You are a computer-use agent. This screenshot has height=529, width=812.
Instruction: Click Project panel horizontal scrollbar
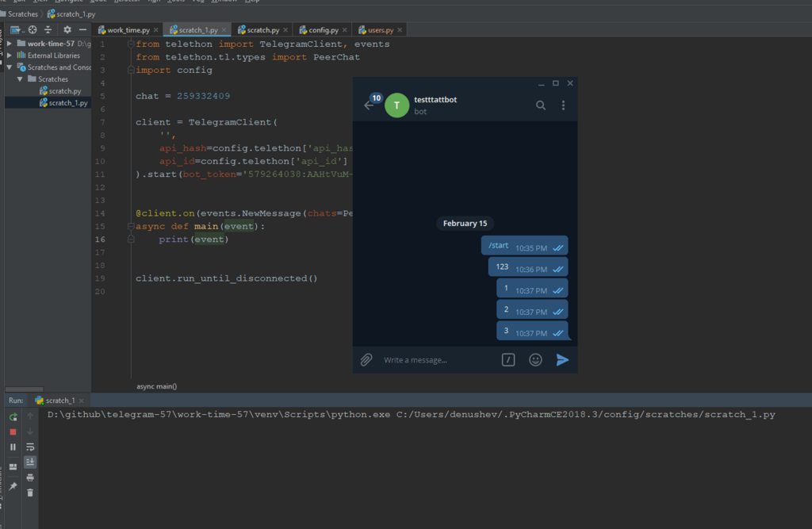point(24,389)
